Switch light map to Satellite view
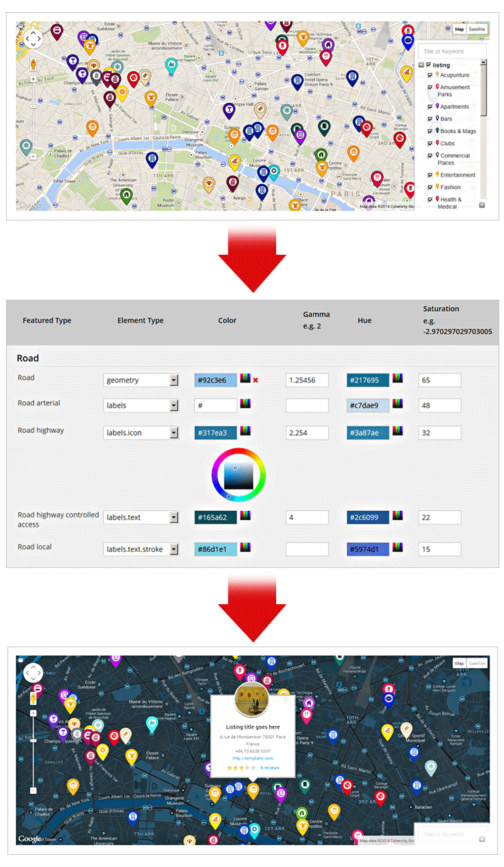Image resolution: width=504 pixels, height=867 pixels. pos(477,29)
